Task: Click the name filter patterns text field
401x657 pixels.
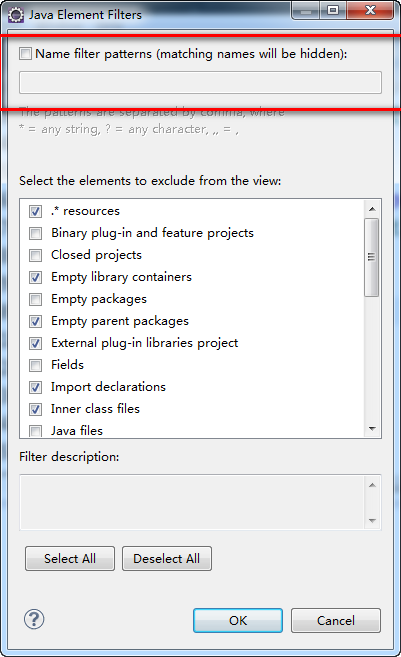Action: (x=200, y=82)
